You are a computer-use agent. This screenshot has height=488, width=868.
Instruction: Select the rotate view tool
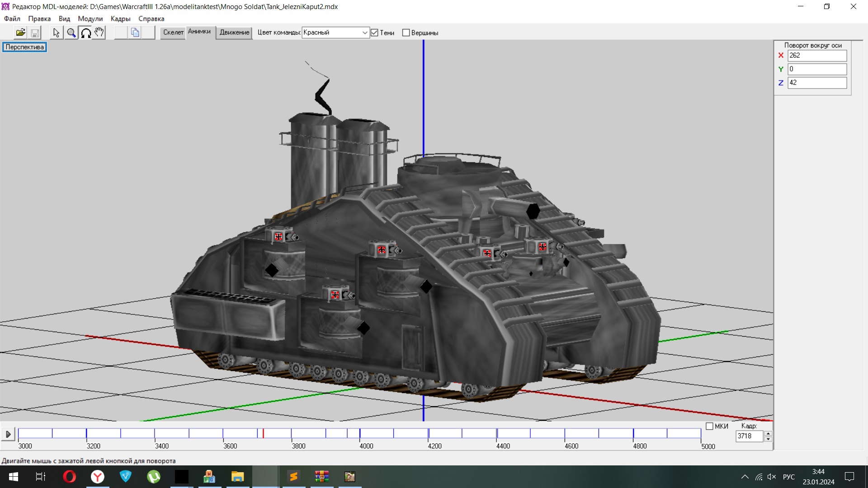point(85,33)
